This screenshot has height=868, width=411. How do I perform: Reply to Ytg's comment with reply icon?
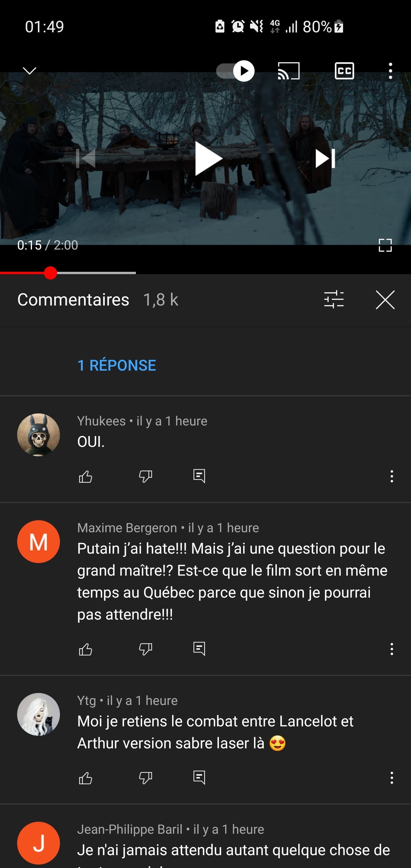[x=199, y=777]
